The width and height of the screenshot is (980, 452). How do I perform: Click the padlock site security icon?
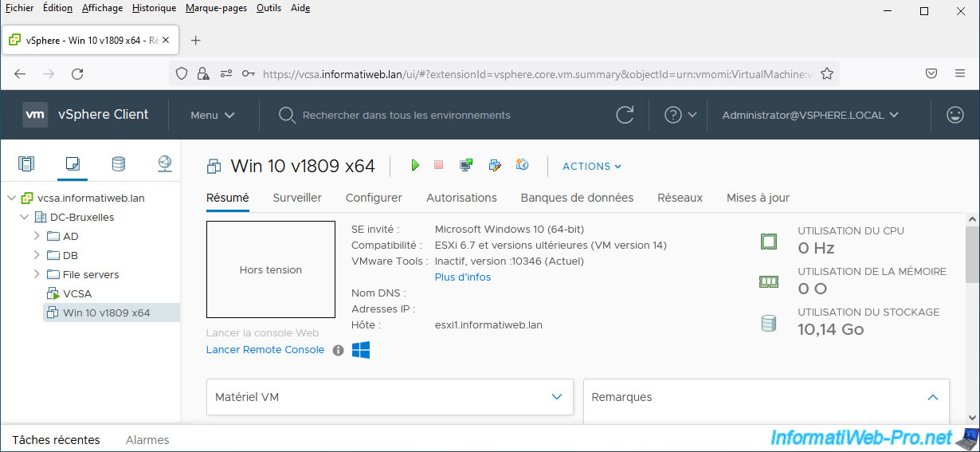tap(202, 73)
